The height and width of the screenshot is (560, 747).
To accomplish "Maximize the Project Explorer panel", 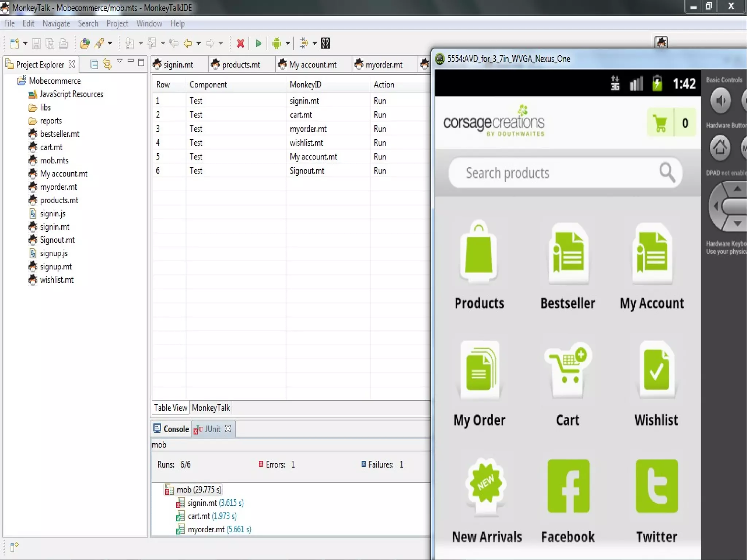I will point(141,62).
